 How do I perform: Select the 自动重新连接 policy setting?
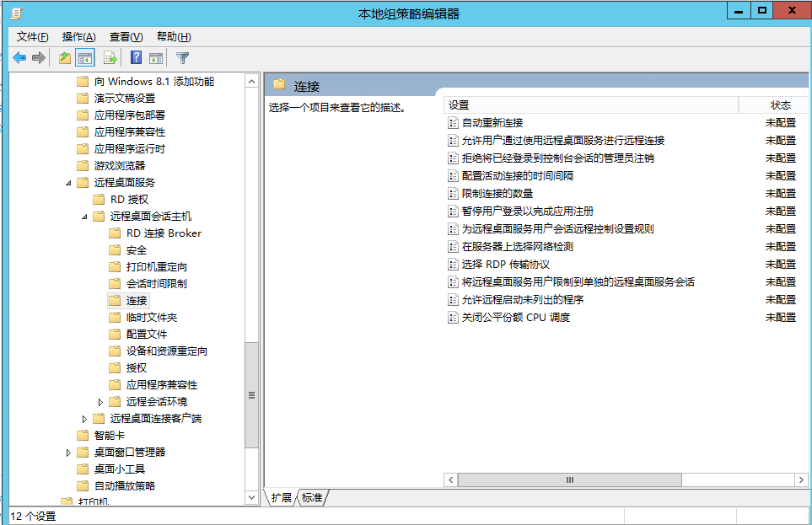point(492,123)
